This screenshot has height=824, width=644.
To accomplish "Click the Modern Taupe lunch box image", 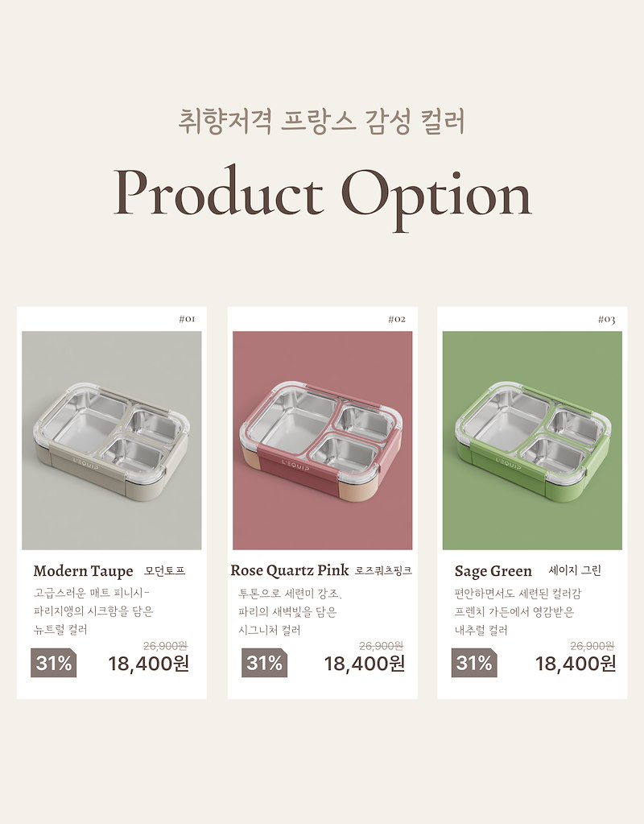I will pyautogui.click(x=112, y=440).
